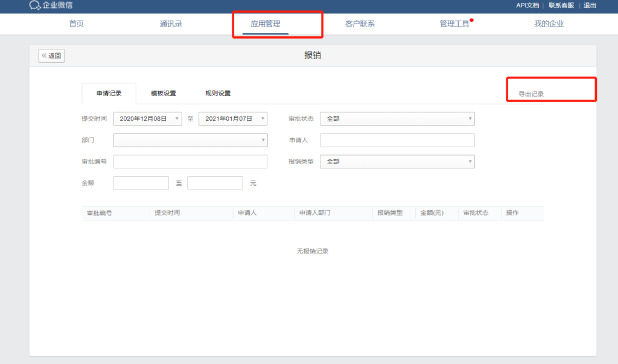Focus the maximum 金额 input field before 元
The image size is (618, 364).
pyautogui.click(x=215, y=183)
